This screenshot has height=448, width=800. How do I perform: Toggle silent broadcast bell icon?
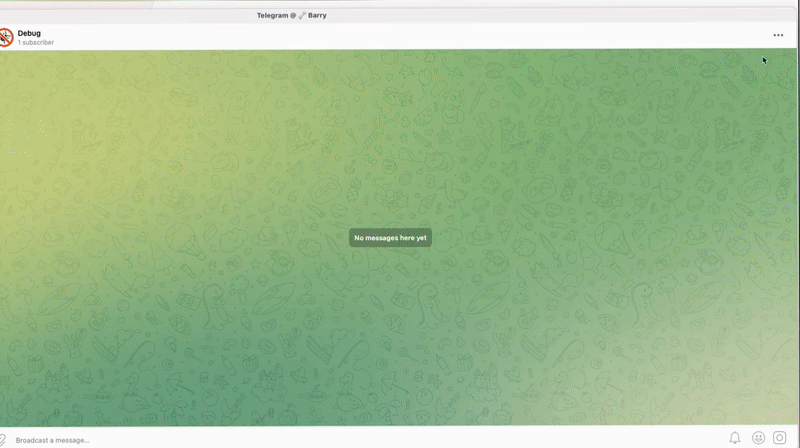(735, 438)
